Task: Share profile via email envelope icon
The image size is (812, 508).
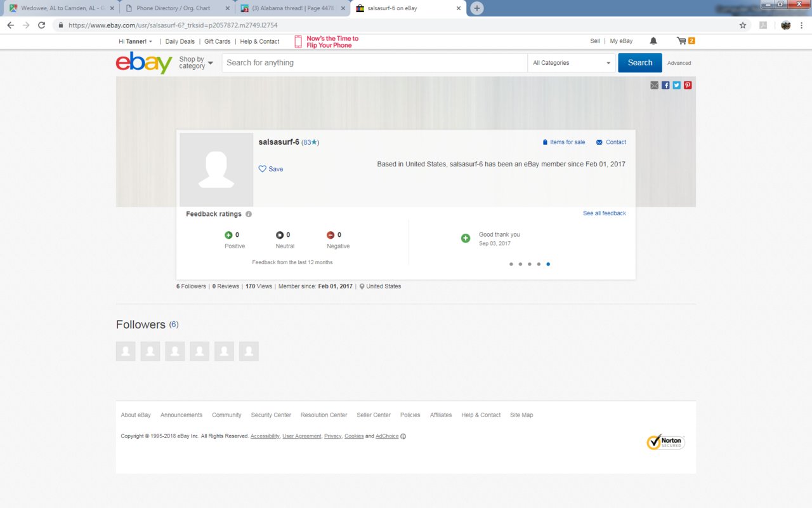Action: point(654,85)
